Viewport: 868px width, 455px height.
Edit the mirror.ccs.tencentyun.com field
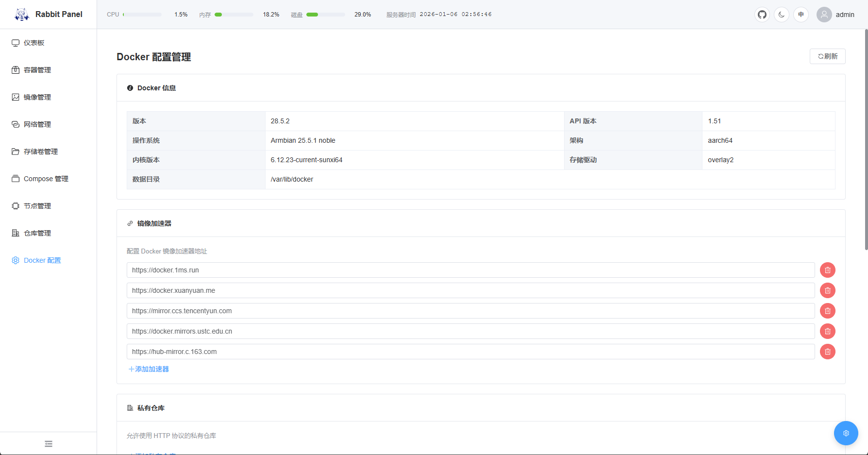coord(471,311)
